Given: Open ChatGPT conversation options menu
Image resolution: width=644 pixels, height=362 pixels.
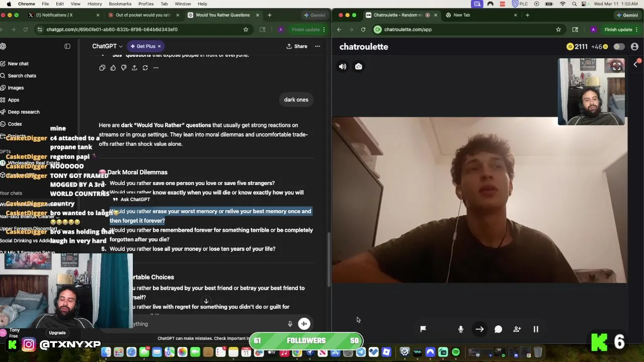Looking at the screenshot, I should (317, 46).
